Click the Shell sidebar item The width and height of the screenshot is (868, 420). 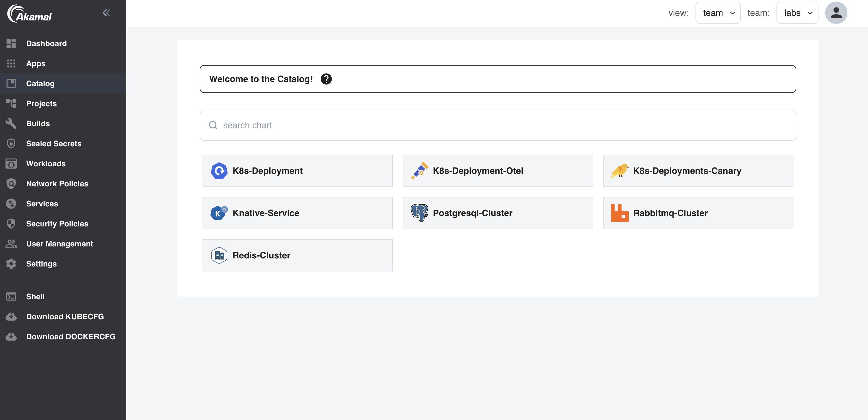point(35,296)
